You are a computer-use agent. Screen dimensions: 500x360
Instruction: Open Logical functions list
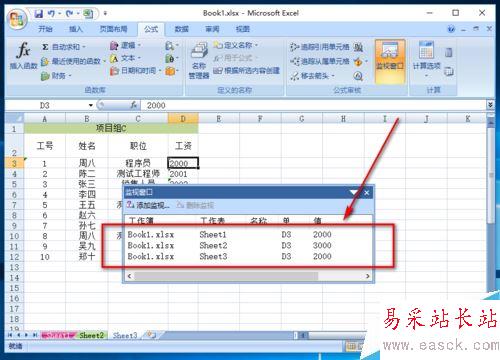click(x=125, y=45)
